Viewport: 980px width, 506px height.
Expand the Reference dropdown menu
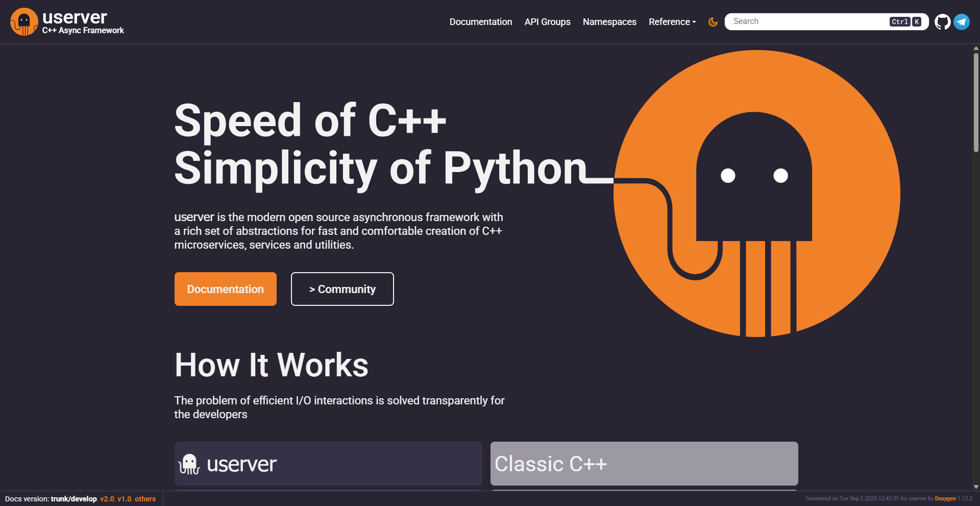pyautogui.click(x=672, y=22)
